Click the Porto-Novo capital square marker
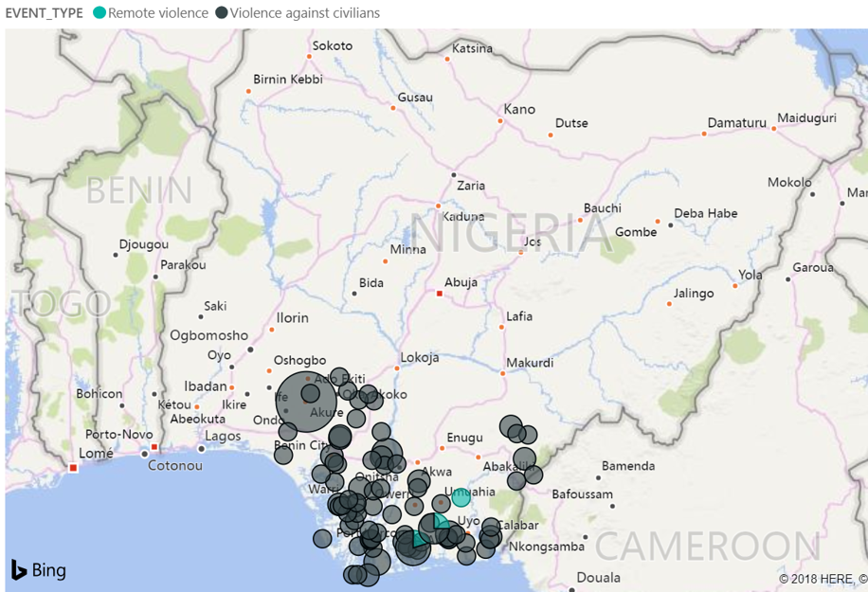 tap(154, 447)
